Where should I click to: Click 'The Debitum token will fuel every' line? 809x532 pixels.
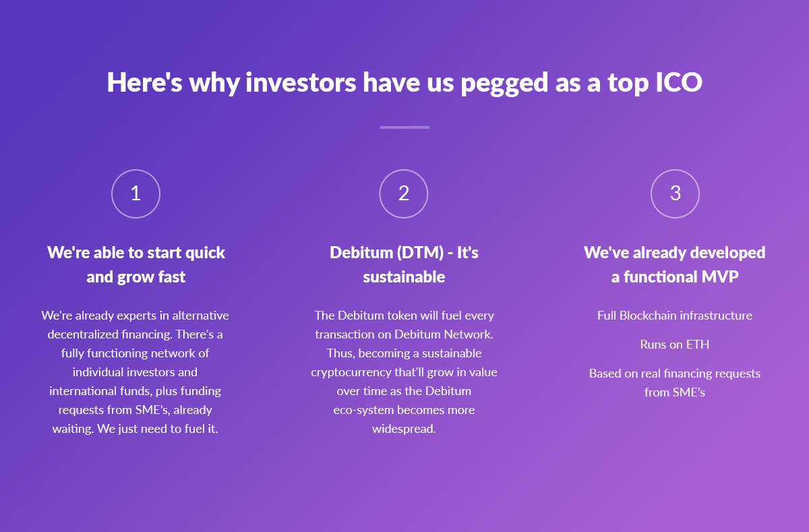pyautogui.click(x=404, y=316)
